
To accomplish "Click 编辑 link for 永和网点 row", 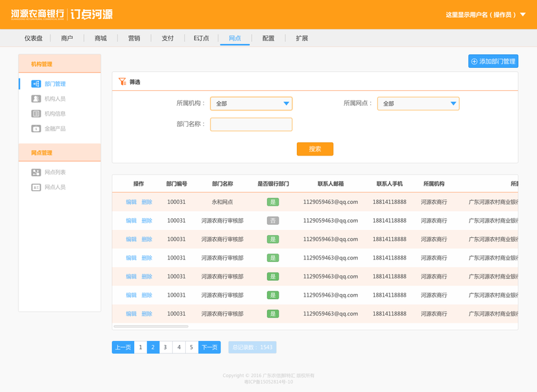I will coord(131,202).
